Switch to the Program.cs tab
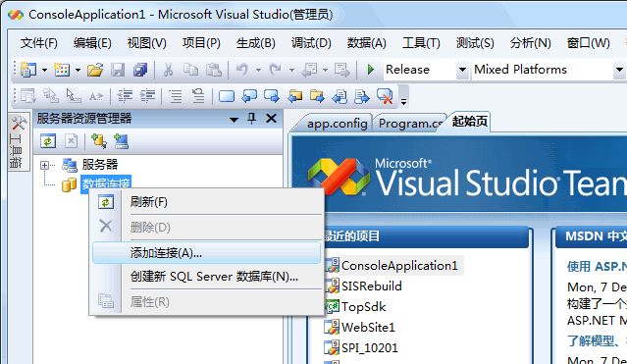 click(x=410, y=124)
